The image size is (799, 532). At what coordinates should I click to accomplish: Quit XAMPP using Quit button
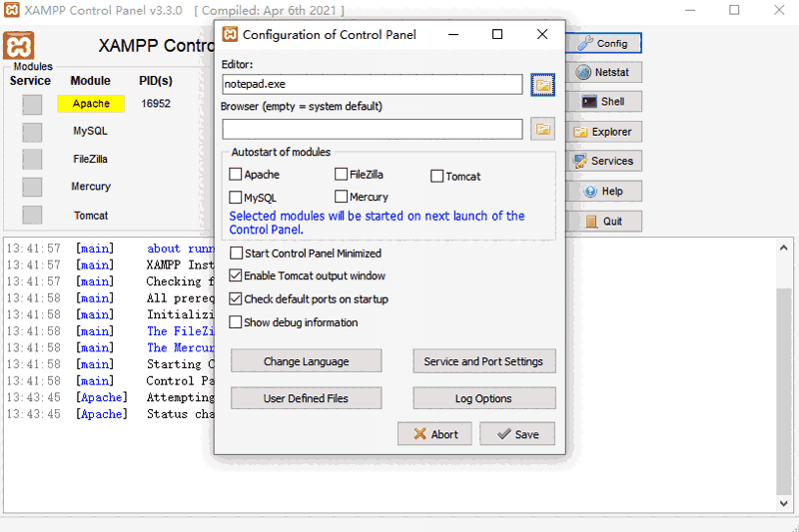603,222
